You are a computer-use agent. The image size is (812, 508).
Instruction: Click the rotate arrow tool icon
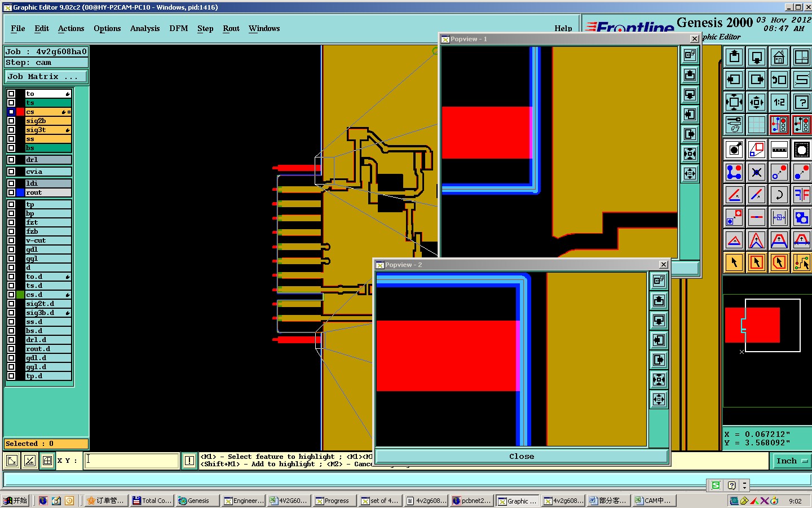click(x=779, y=195)
